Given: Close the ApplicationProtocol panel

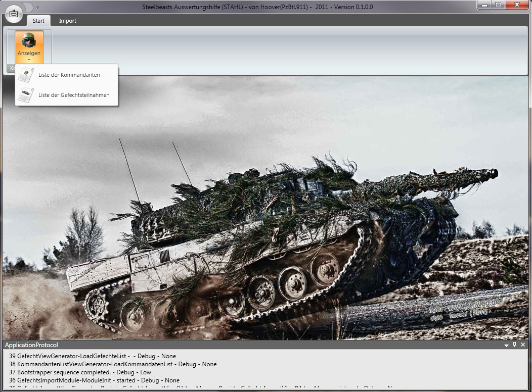Looking at the screenshot, I should [x=523, y=345].
